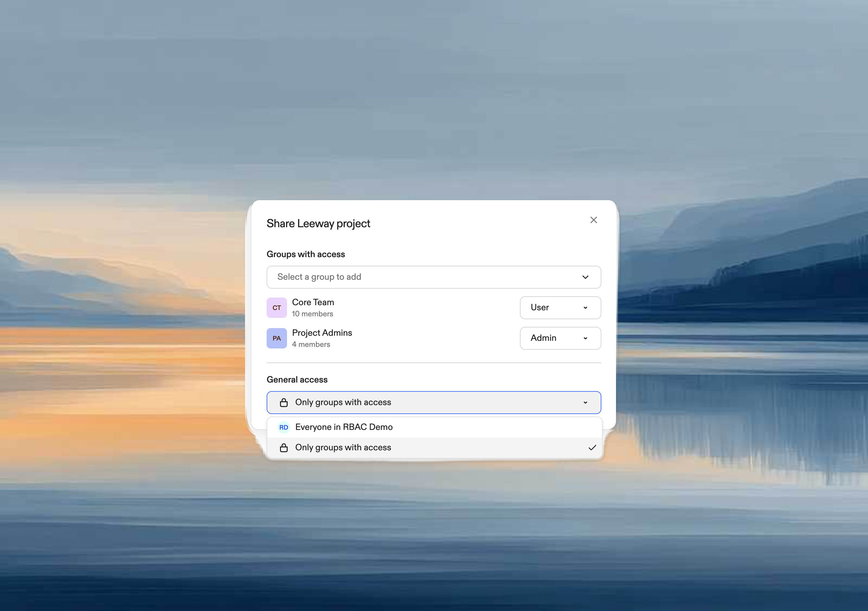Open the Admin role dropdown for Project Admins
868x611 pixels.
coord(560,338)
